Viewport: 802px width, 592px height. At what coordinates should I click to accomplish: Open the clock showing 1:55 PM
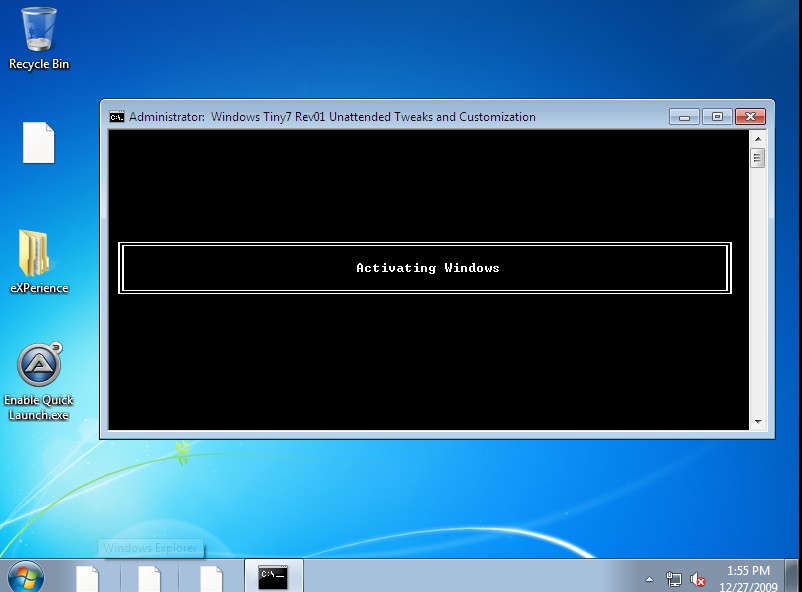click(748, 578)
